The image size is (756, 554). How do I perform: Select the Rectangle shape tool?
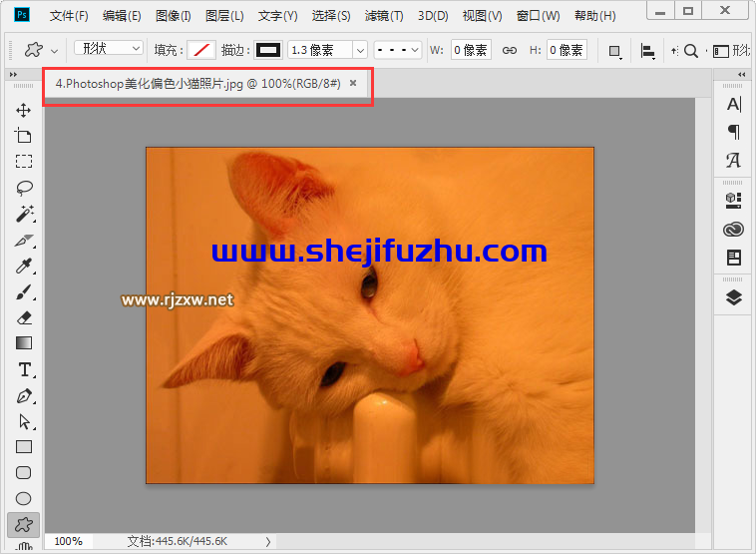[24, 447]
